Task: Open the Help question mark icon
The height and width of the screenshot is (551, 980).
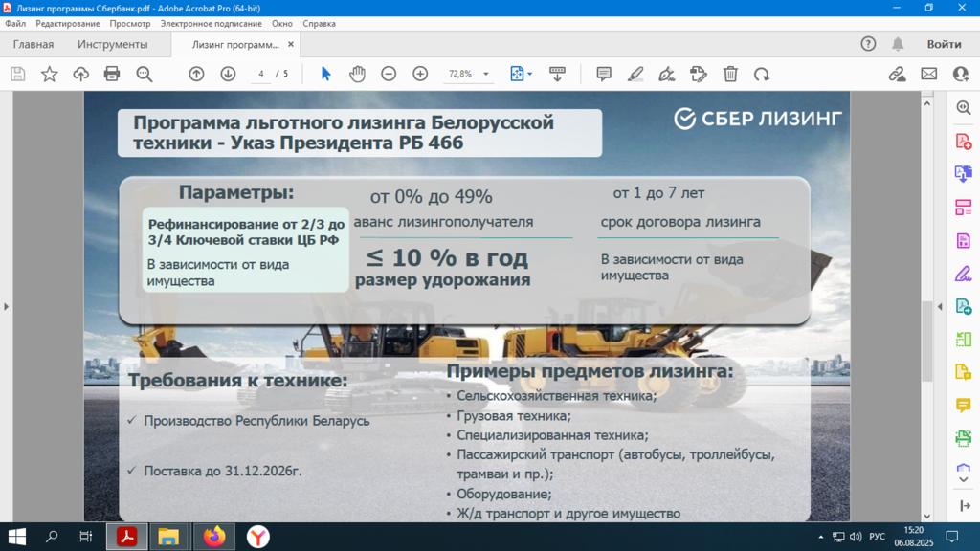Action: point(868,44)
